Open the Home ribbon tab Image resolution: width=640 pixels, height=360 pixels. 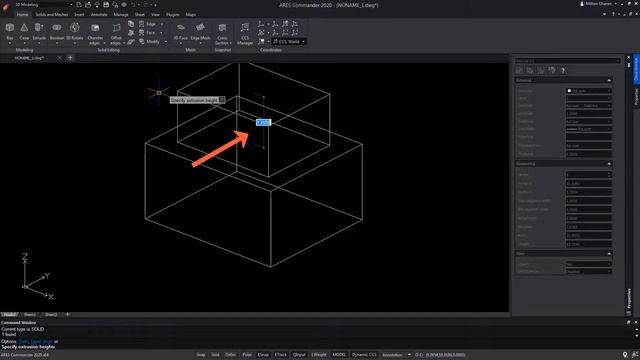(x=22, y=14)
